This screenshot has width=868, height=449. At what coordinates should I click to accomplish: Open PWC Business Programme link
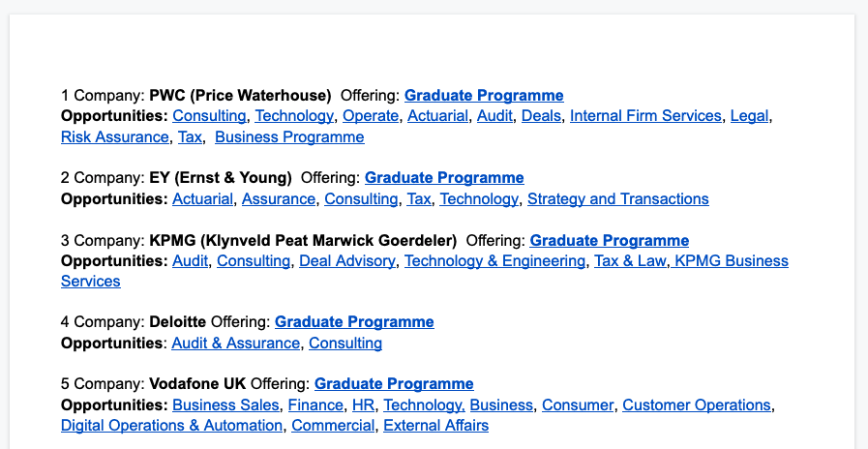click(289, 137)
